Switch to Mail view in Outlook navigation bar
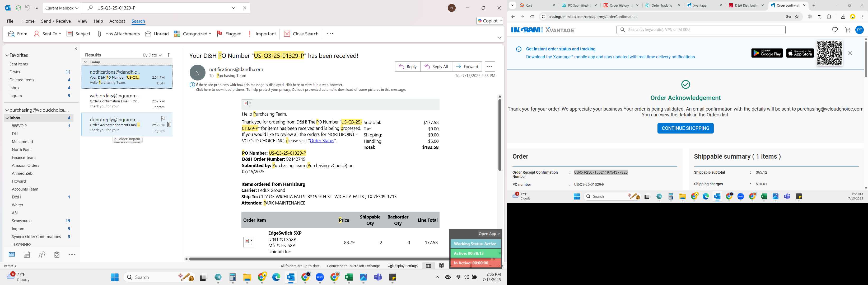The height and width of the screenshot is (285, 868). 12,254
